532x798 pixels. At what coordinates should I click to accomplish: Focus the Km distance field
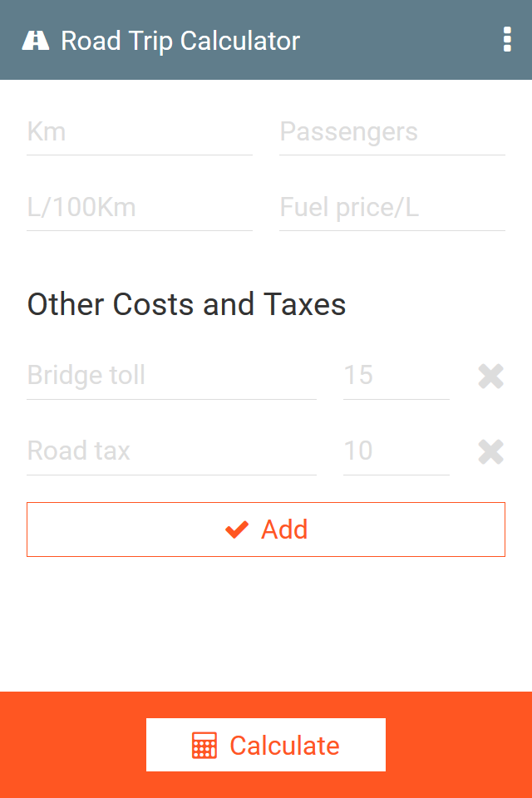tap(140, 132)
